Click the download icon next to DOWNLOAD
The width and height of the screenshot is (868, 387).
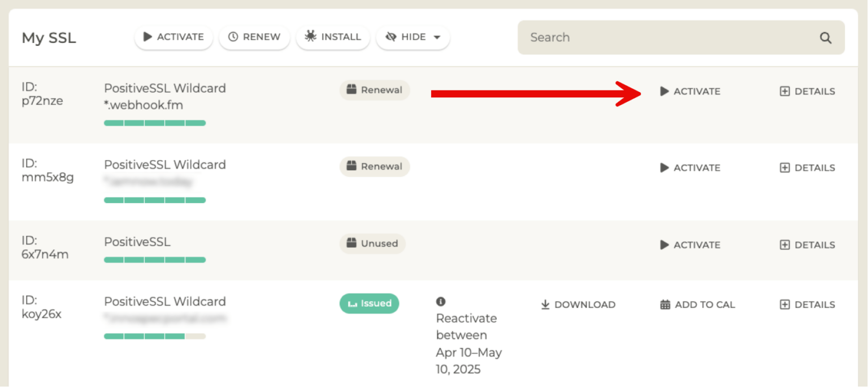pos(545,304)
